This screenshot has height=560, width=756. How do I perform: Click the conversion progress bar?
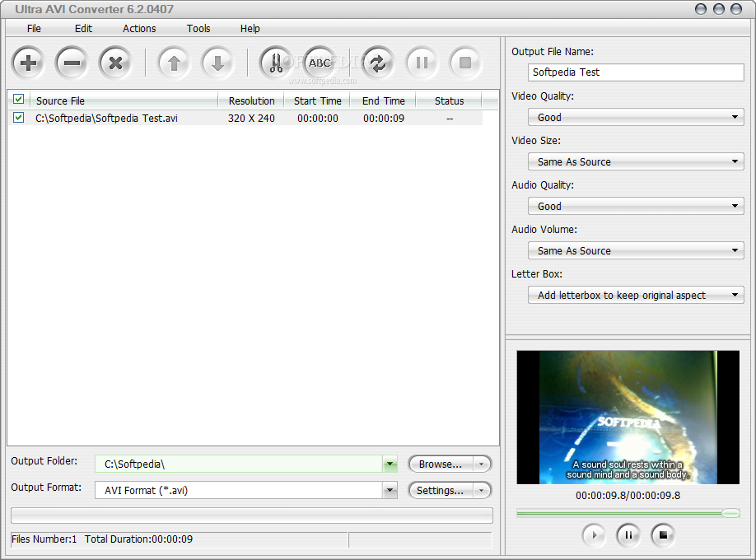[252, 516]
